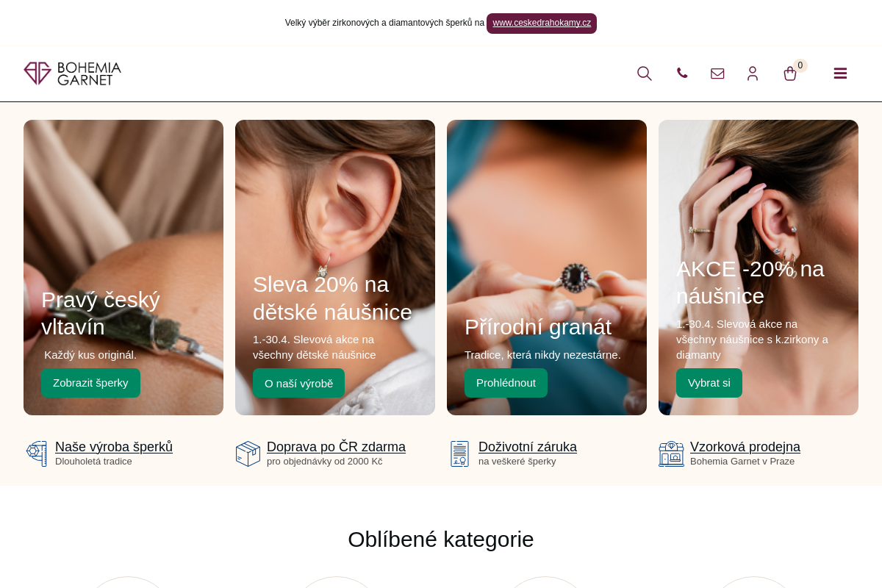This screenshot has height=588, width=882.
Task: Click the Zobrazit šperky button
Action: [90, 383]
